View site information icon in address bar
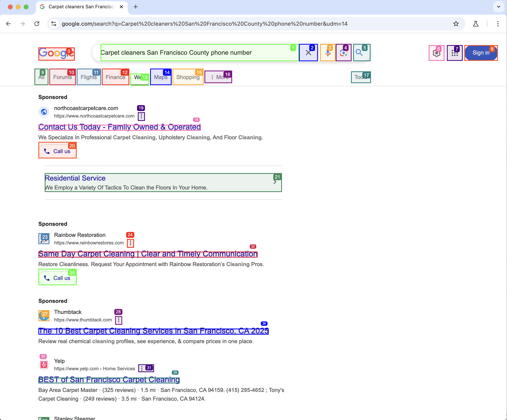 point(54,24)
